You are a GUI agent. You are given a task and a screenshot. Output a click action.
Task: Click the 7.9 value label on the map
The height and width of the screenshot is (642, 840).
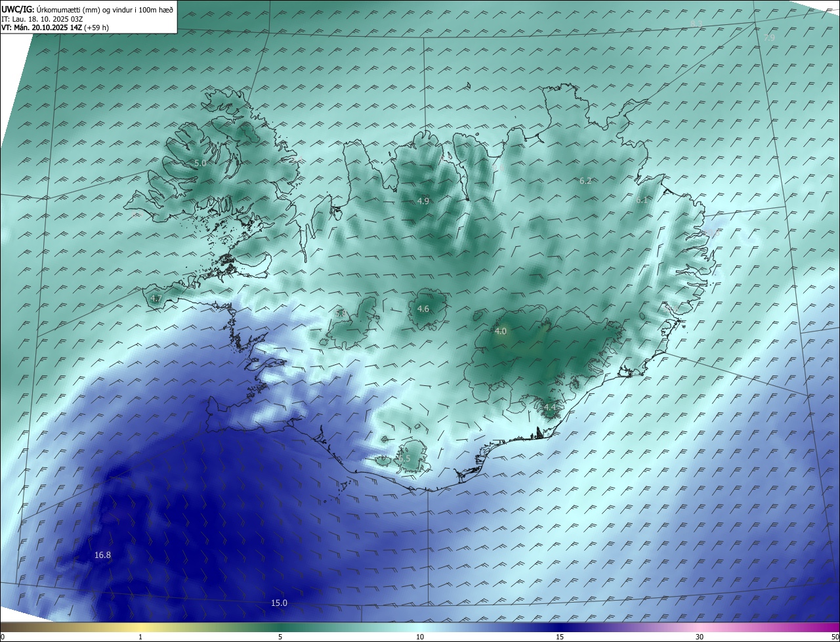tap(768, 37)
